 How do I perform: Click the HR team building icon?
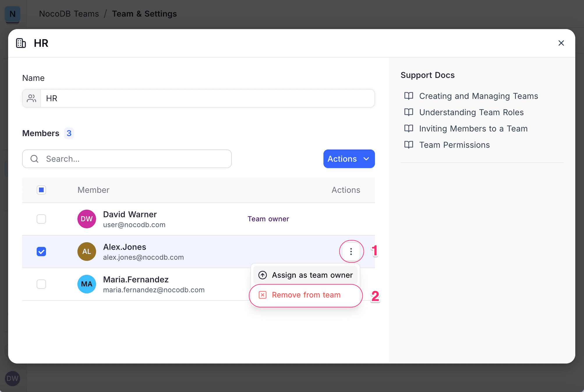(21, 43)
